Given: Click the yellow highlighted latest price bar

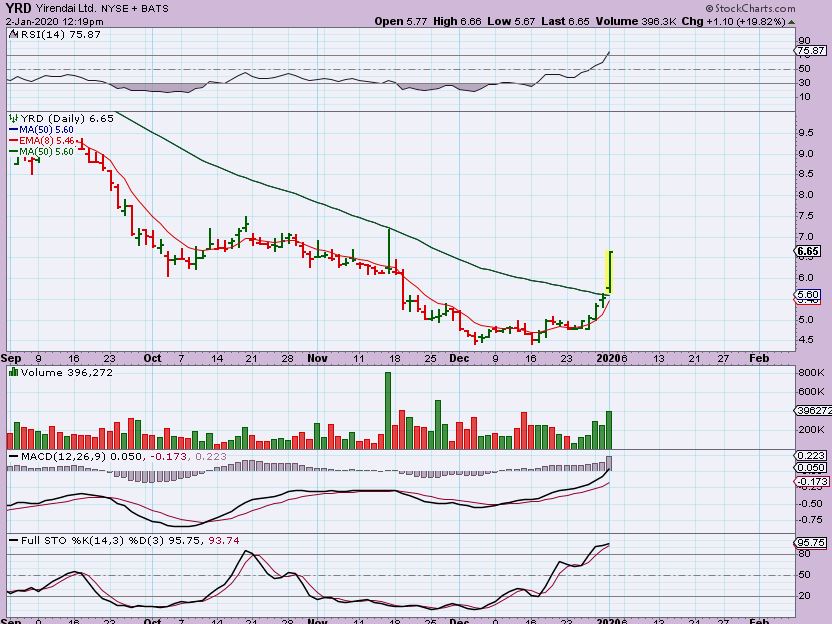Looking at the screenshot, I should [x=610, y=271].
